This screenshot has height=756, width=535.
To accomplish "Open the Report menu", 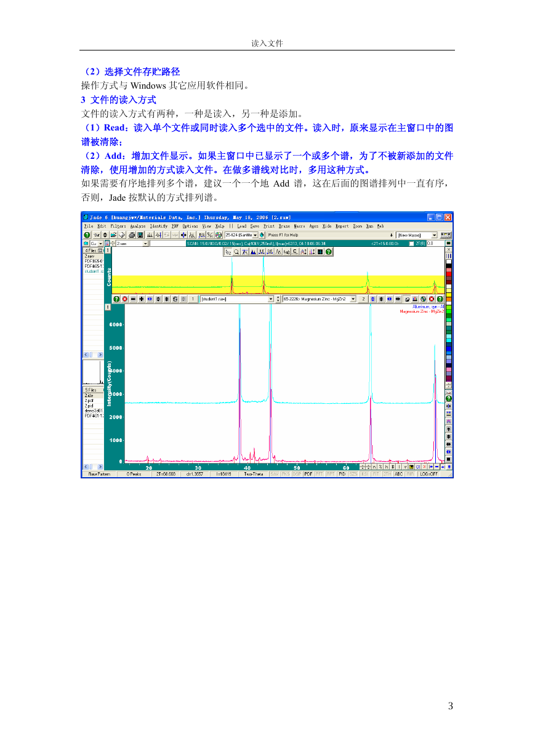I will point(342,226).
